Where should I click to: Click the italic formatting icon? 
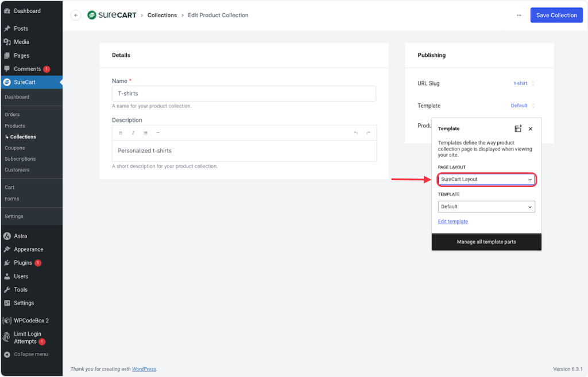[133, 133]
